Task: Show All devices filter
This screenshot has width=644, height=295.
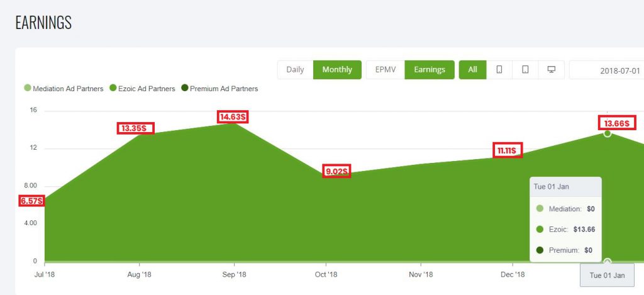Action: 473,70
